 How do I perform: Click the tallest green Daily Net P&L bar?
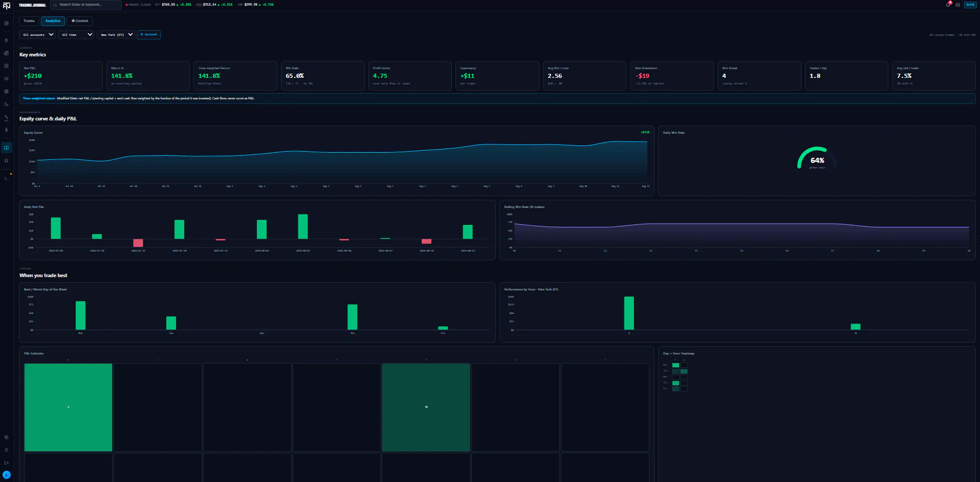(303, 226)
